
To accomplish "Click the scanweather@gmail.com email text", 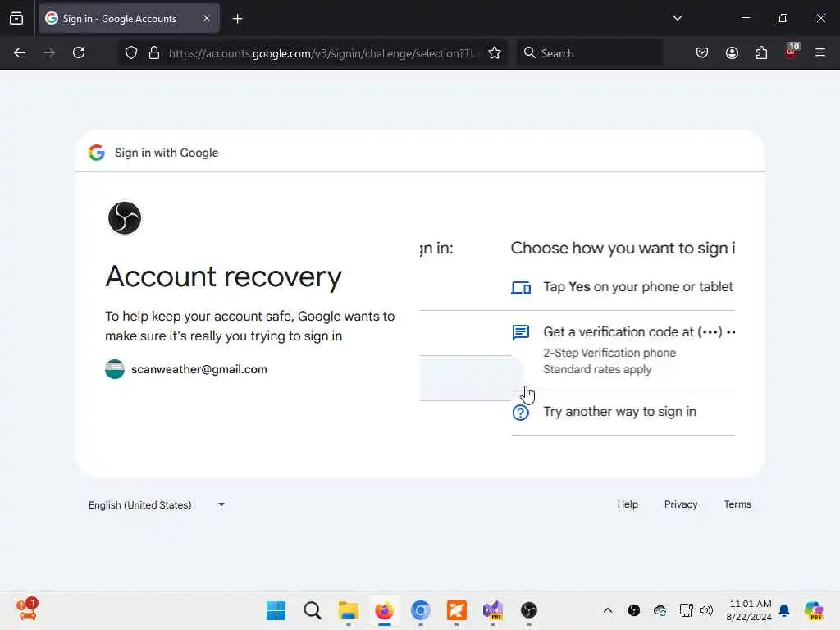I will click(x=199, y=369).
